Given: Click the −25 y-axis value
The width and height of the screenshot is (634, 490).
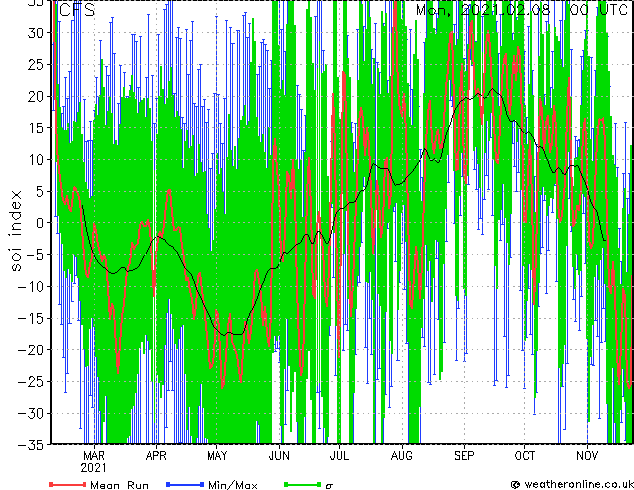Looking at the screenshot, I should click(x=31, y=382).
